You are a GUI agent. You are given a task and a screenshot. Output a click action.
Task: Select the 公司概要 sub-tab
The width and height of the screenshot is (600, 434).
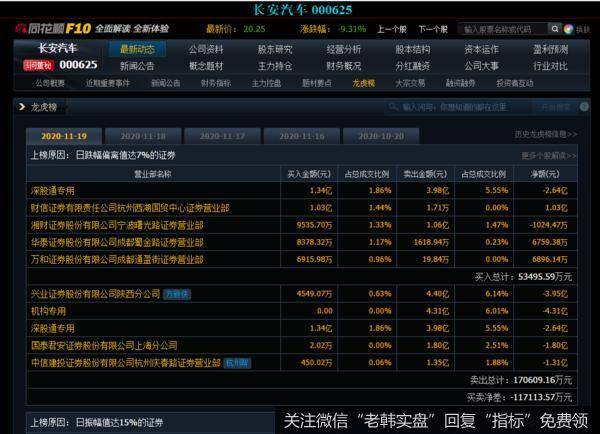pyautogui.click(x=50, y=83)
